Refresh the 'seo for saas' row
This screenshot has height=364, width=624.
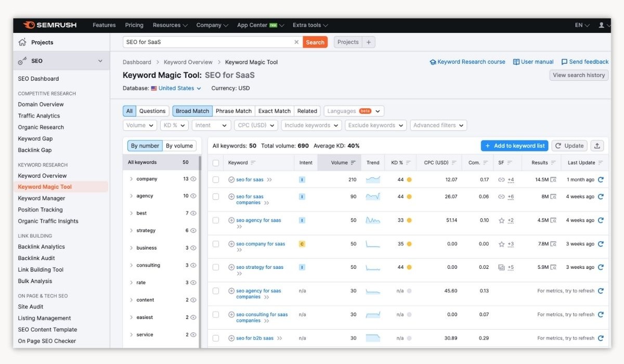(x=601, y=179)
